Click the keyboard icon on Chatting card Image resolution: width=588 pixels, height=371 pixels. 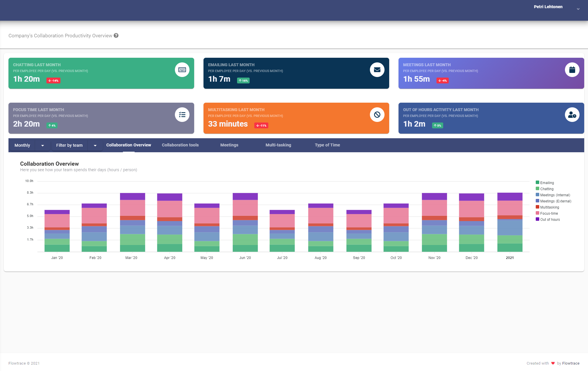pos(182,70)
